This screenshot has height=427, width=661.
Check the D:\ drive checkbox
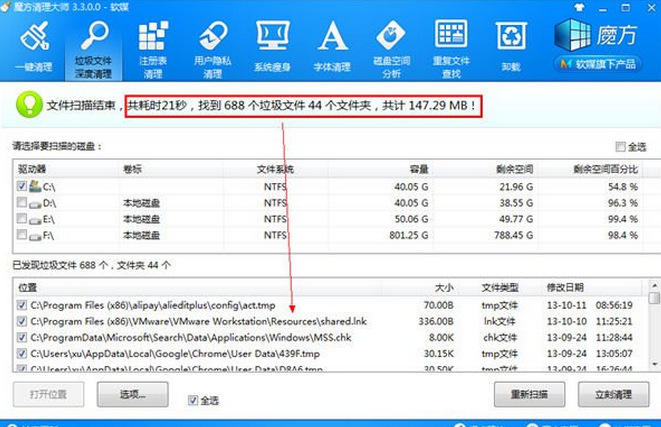click(x=22, y=202)
